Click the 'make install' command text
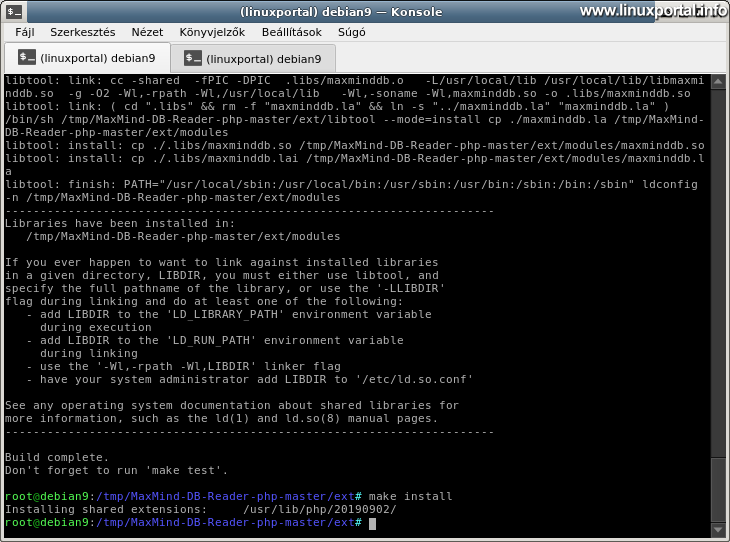Image resolution: width=730 pixels, height=542 pixels. 410,496
